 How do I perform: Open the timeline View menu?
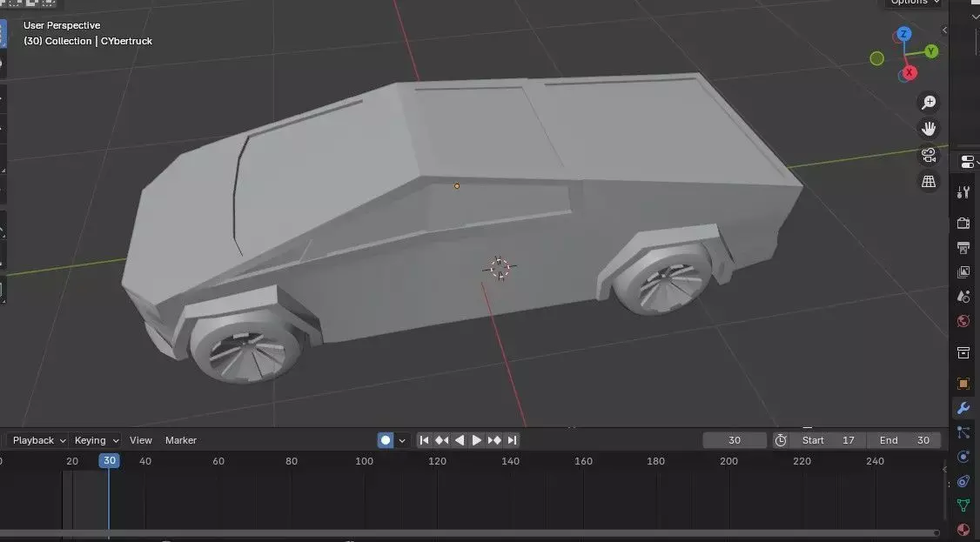click(141, 440)
